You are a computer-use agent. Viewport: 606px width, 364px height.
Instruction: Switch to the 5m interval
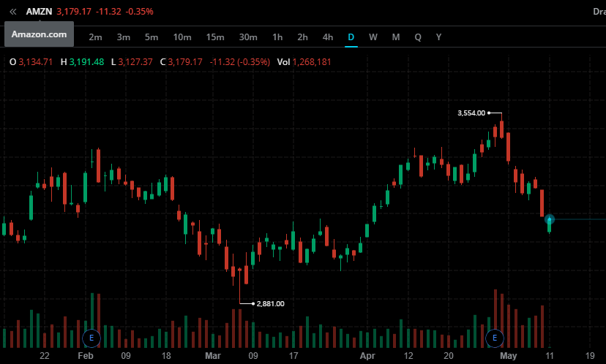[151, 37]
